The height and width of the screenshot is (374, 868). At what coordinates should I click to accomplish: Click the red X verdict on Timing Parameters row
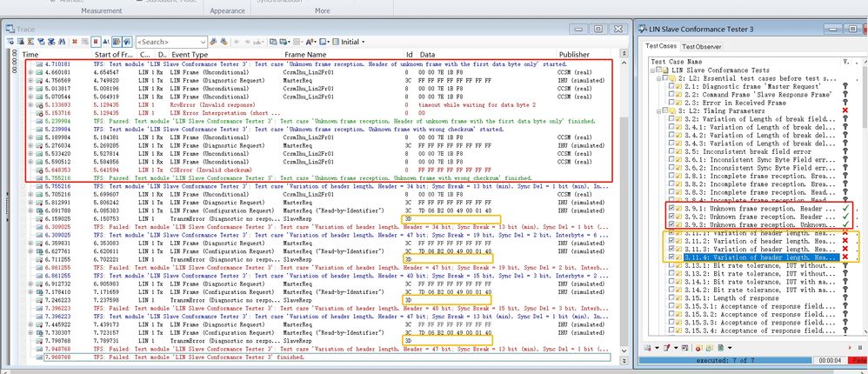click(x=845, y=110)
